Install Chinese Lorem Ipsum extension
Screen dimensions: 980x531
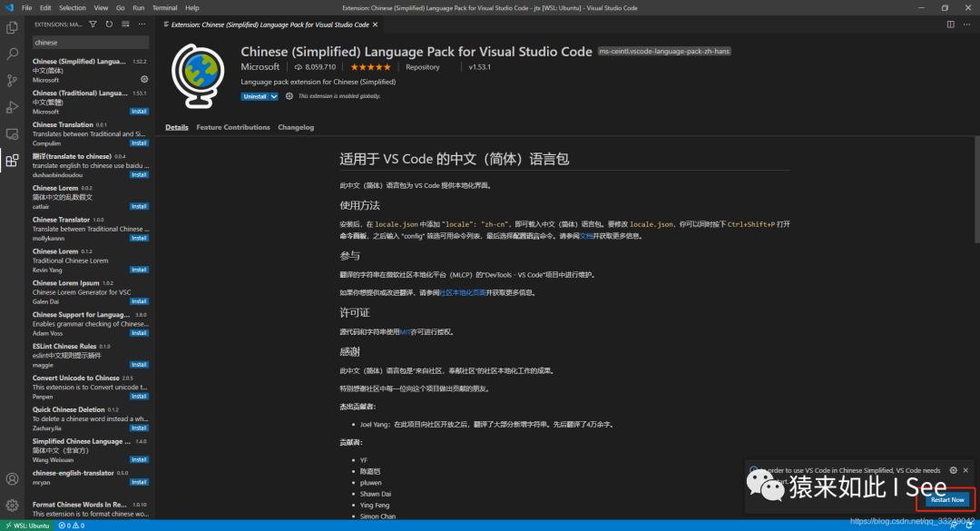[139, 301]
